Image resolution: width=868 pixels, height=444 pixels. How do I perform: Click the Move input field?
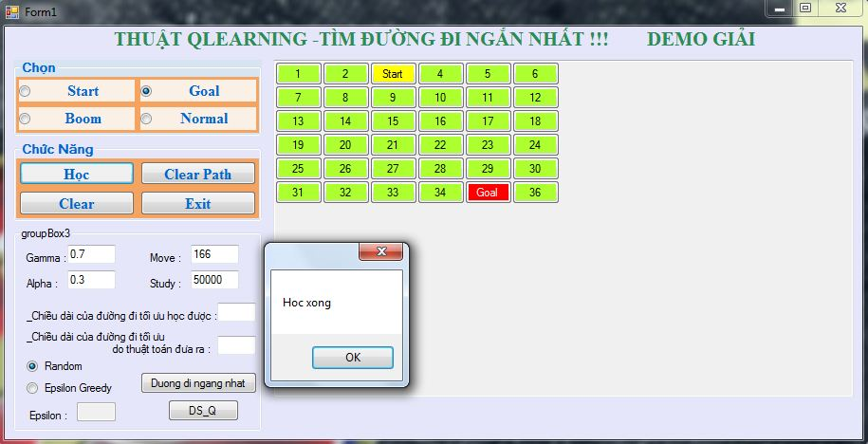[214, 254]
